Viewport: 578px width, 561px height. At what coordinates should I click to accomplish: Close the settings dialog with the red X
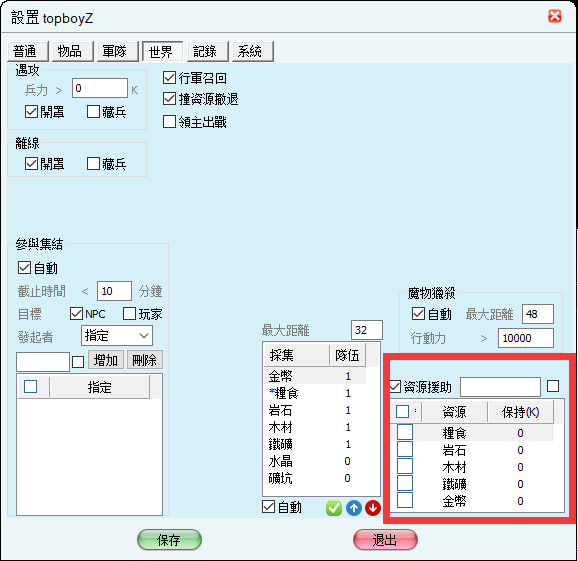click(555, 17)
